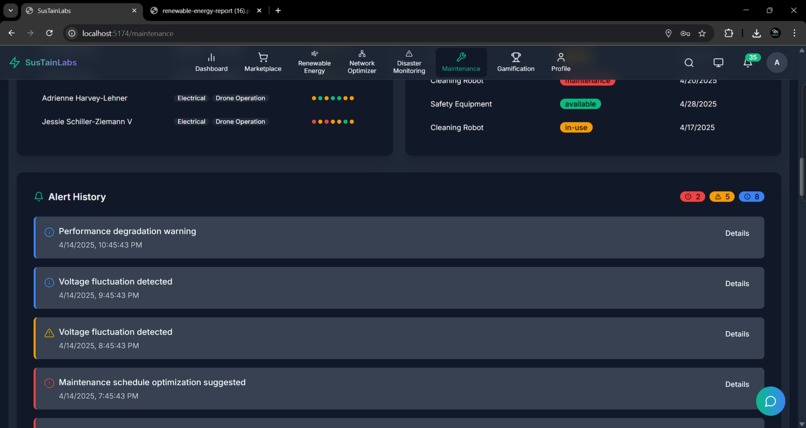
Task: Open the browser downloads icon
Action: pyautogui.click(x=756, y=33)
